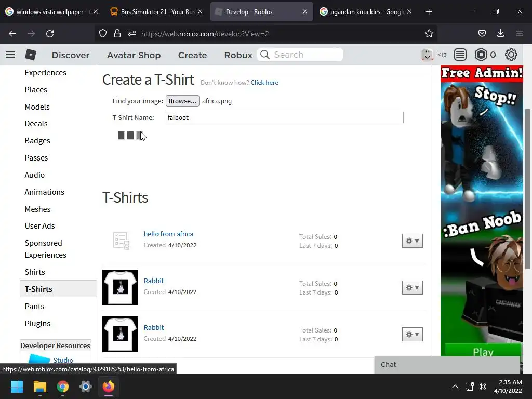Click the network tray icon
Screen dimensions: 532x399
[469, 387]
